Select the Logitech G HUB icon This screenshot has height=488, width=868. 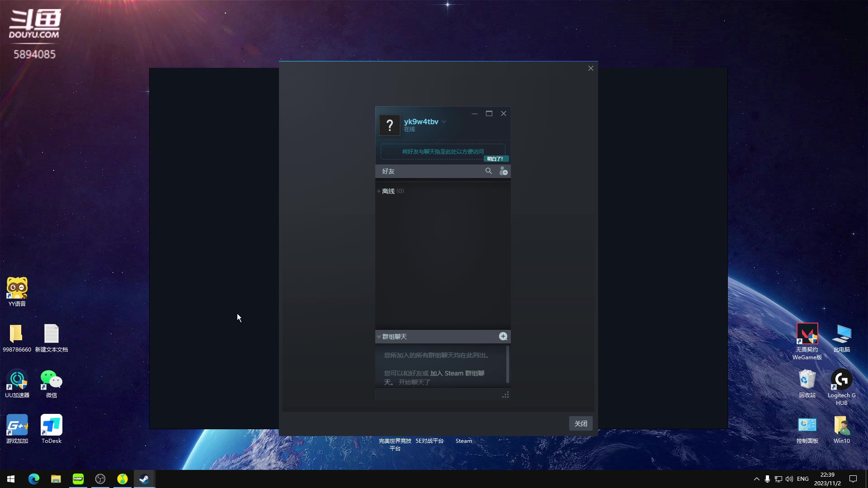pos(841,387)
